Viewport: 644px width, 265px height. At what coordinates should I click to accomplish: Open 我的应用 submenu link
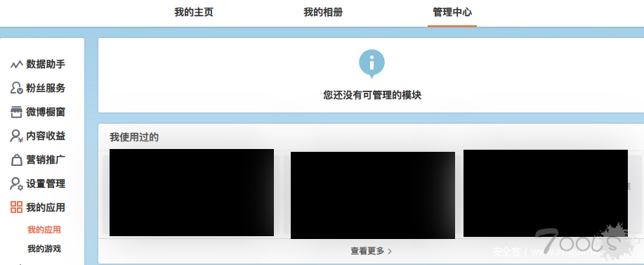[x=44, y=230]
